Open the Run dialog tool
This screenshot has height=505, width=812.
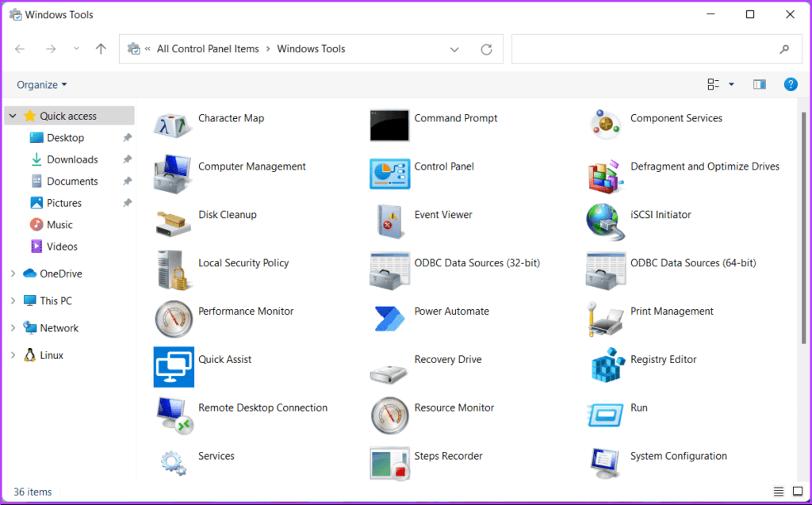[638, 407]
